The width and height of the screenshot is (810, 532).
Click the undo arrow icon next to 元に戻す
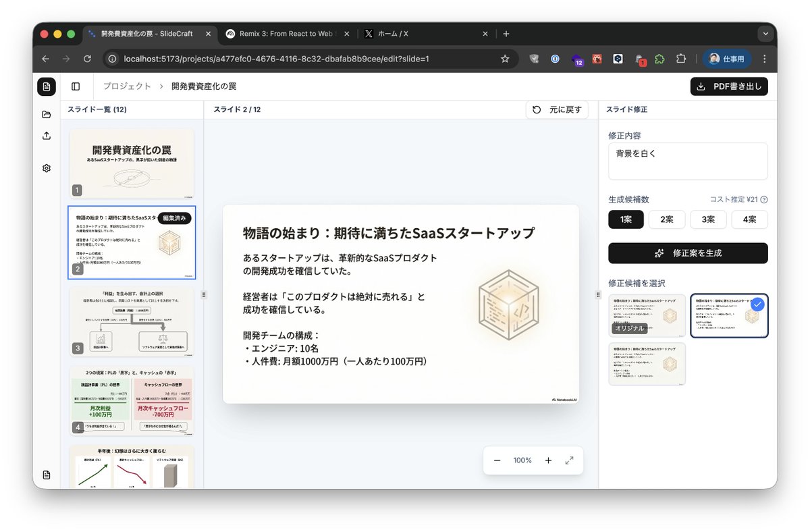coord(537,109)
